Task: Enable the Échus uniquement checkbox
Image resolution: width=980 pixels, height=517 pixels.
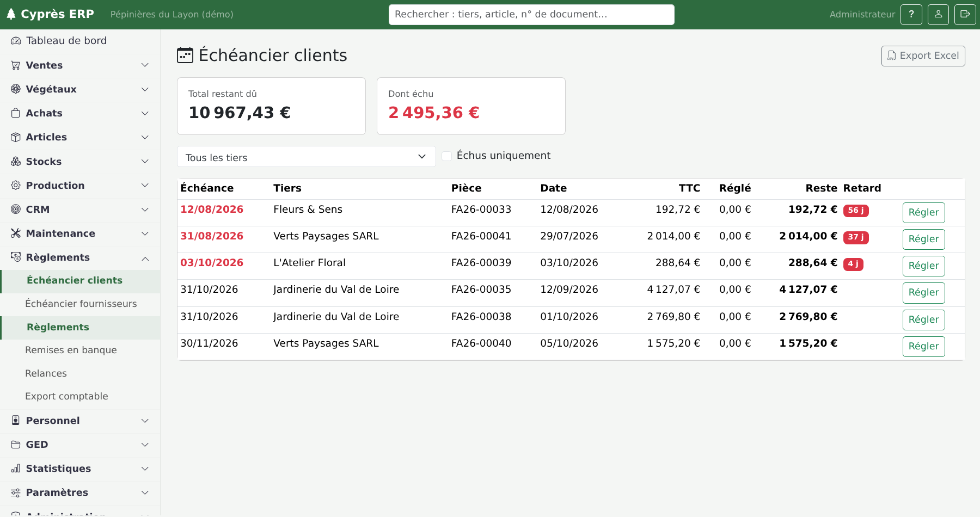Action: (446, 156)
